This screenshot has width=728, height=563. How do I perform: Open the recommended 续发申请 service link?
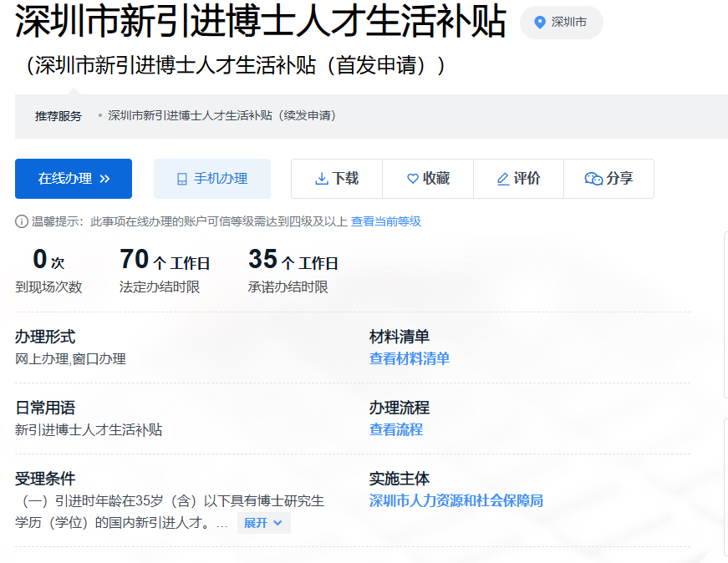pyautogui.click(x=222, y=115)
